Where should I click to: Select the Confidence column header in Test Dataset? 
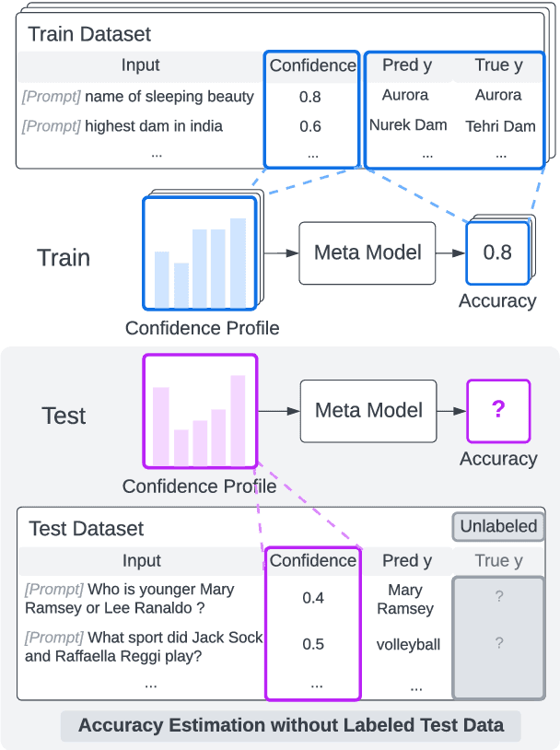313,560
